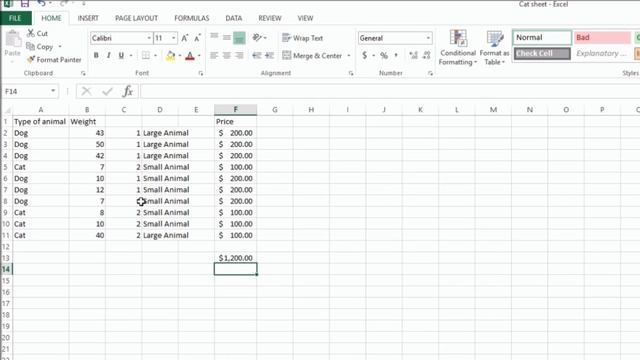
Task: Launch the Alignment settings dialog expander
Action: [x=351, y=73]
